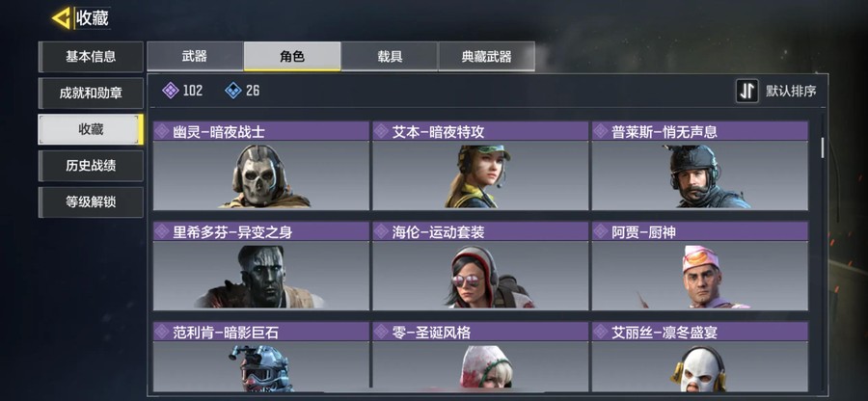Viewport: 868px width, 401px height.
Task: Click the rarity diamond beside 艾丽丝-凛冬盛宴
Action: click(600, 332)
